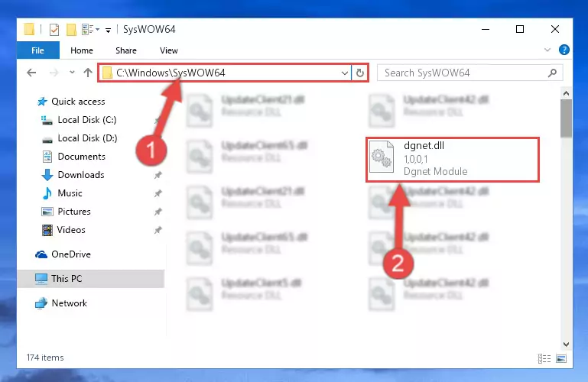Switch to Details view layout
This screenshot has height=382, width=588.
point(544,359)
